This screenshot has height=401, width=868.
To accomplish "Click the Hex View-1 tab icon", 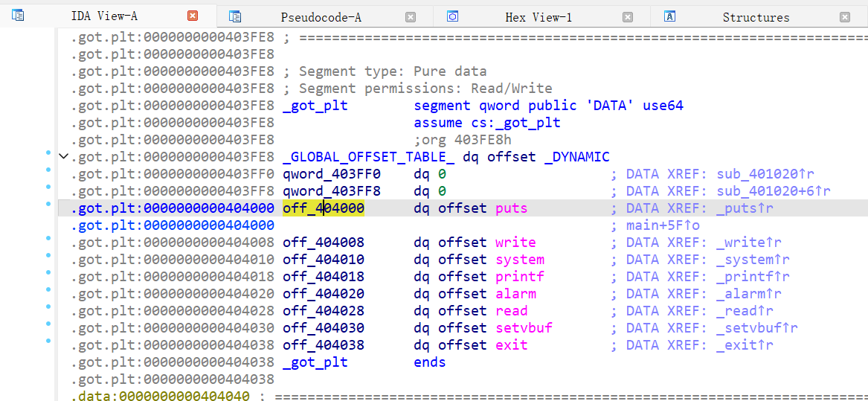I will pos(452,16).
